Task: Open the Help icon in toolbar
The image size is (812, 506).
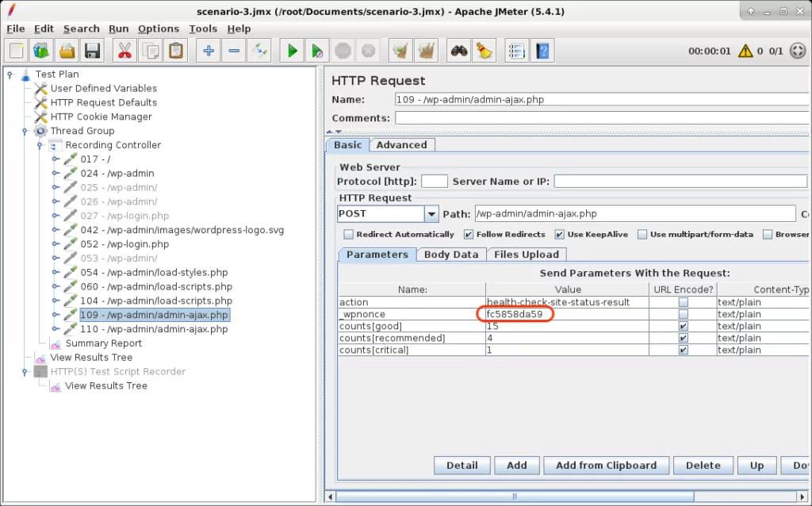Action: coord(542,52)
